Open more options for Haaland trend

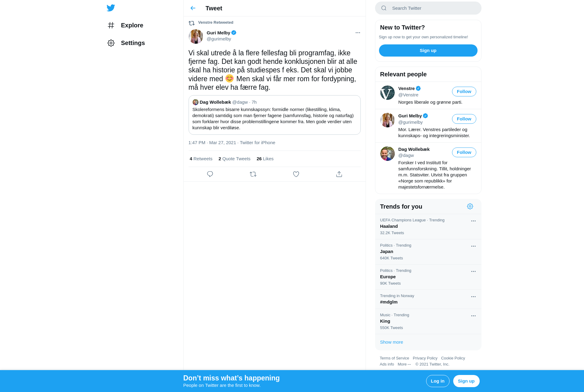[x=473, y=221]
